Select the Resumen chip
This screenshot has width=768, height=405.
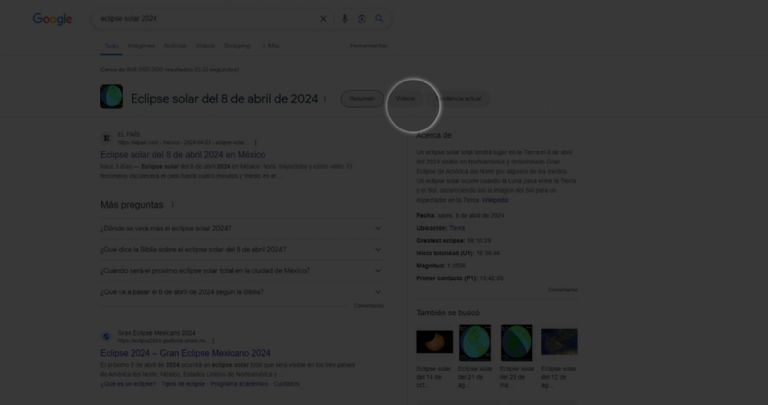pos(362,99)
